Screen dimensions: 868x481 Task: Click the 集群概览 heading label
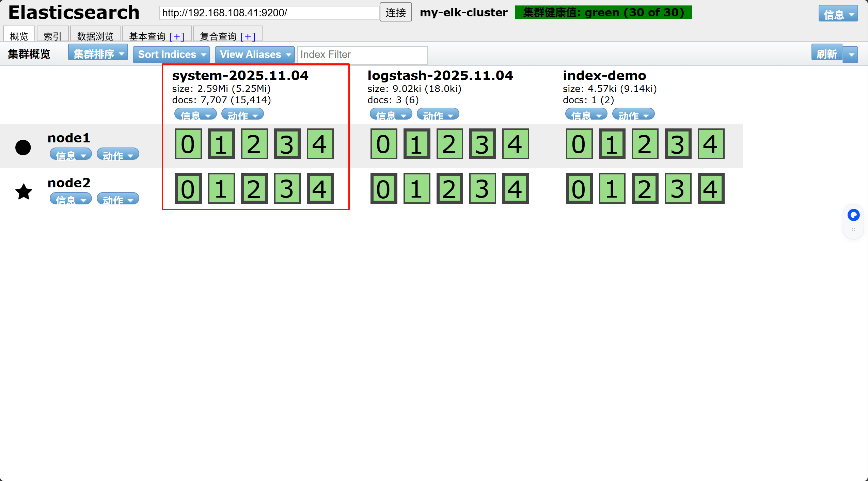click(x=29, y=54)
